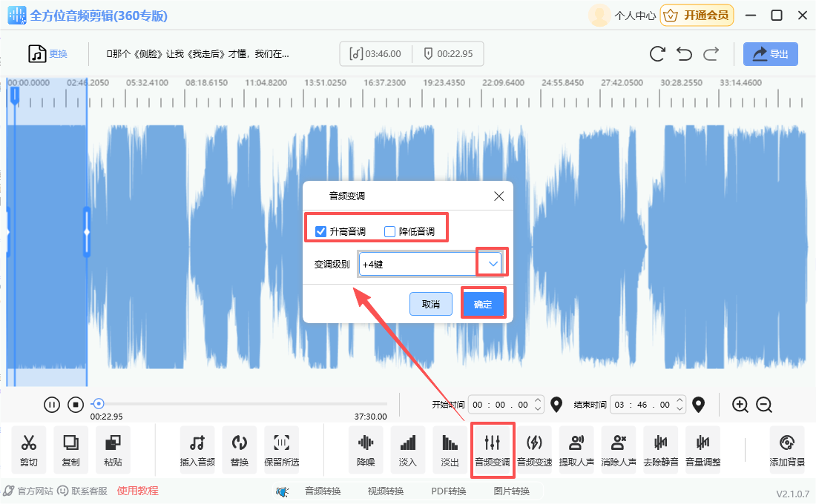Zoom in on the waveform timeline
The height and width of the screenshot is (504, 816).
tap(740, 405)
